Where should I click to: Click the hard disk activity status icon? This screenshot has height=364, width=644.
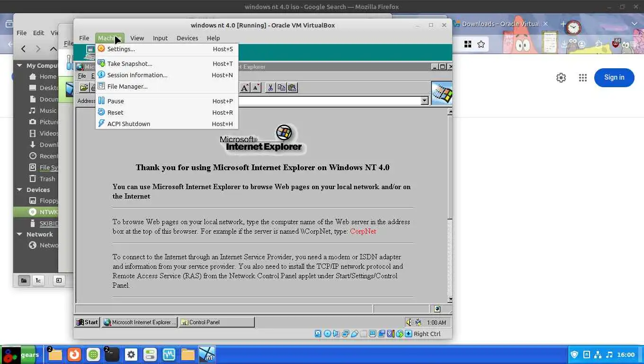tap(318, 334)
